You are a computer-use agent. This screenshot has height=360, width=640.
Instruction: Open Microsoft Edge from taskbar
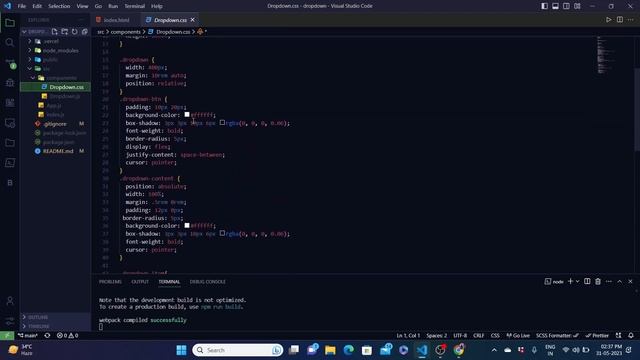pos(349,350)
